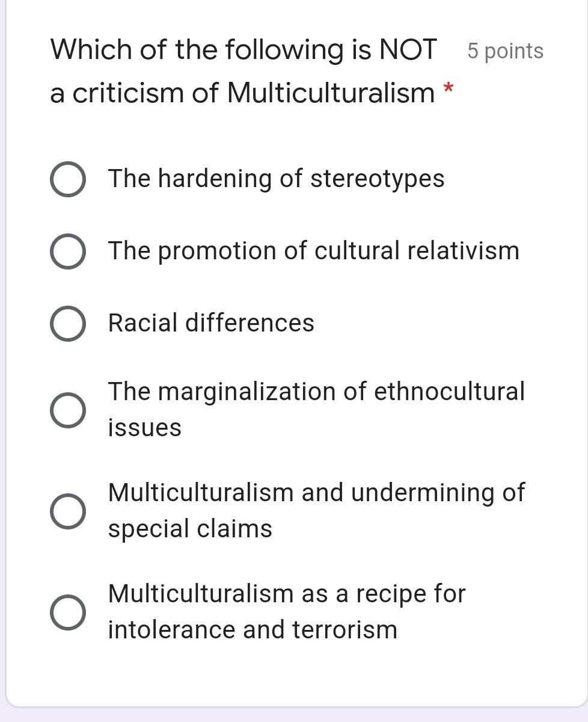Click the '5 points' label
The height and width of the screenshot is (722, 588).
505,51
